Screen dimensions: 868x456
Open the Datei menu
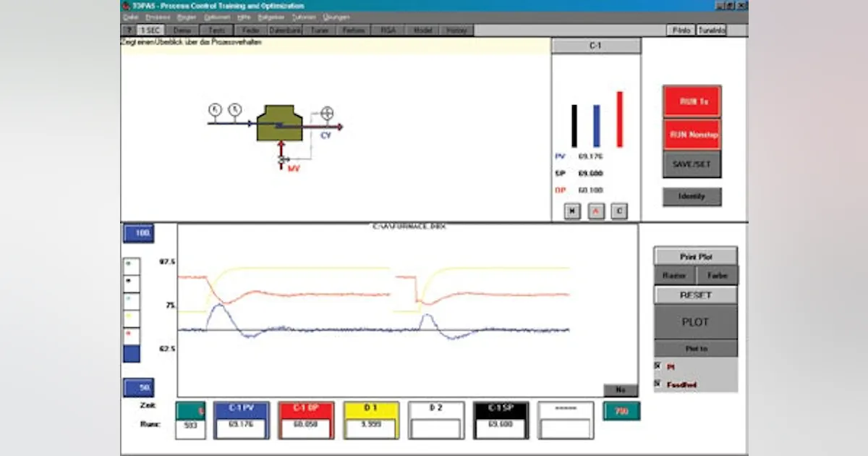(131, 17)
